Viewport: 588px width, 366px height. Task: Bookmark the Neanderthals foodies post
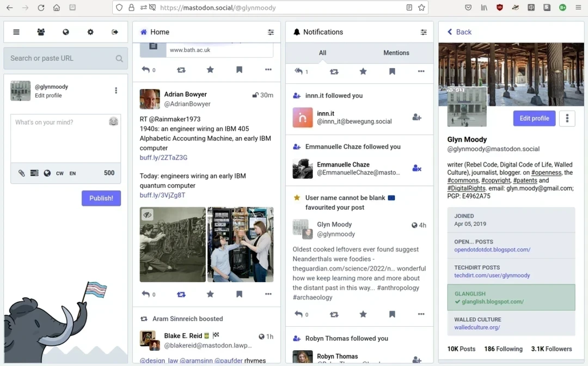(x=392, y=314)
